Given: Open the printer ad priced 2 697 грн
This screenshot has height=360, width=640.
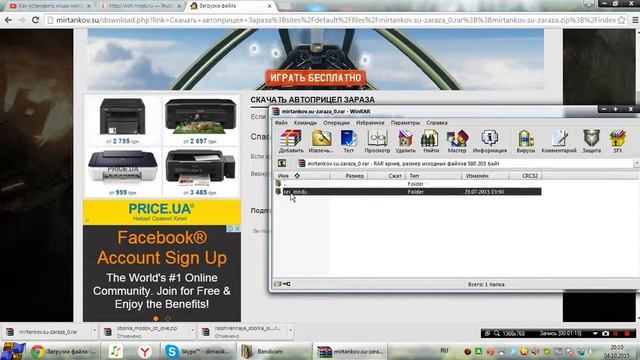Looking at the screenshot, I should (200, 121).
